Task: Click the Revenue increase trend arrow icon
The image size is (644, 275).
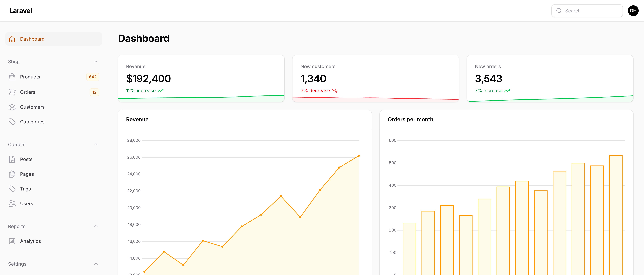Action: 161,91
